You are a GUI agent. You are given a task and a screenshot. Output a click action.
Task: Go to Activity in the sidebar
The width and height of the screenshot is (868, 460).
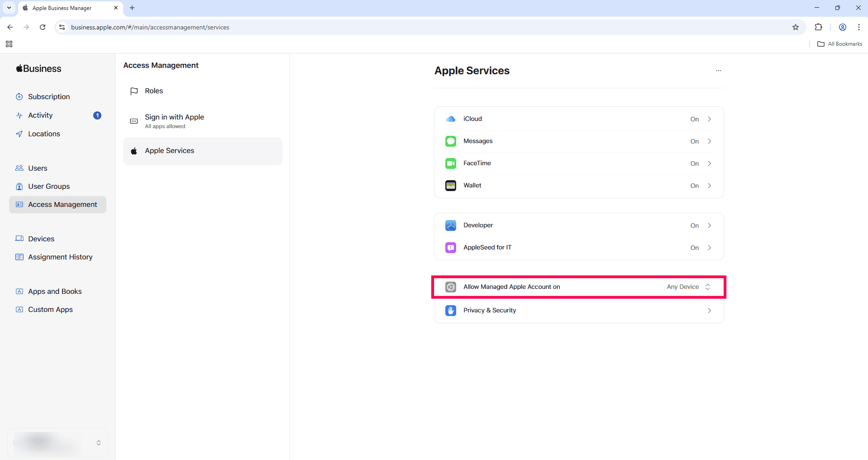coord(58,115)
